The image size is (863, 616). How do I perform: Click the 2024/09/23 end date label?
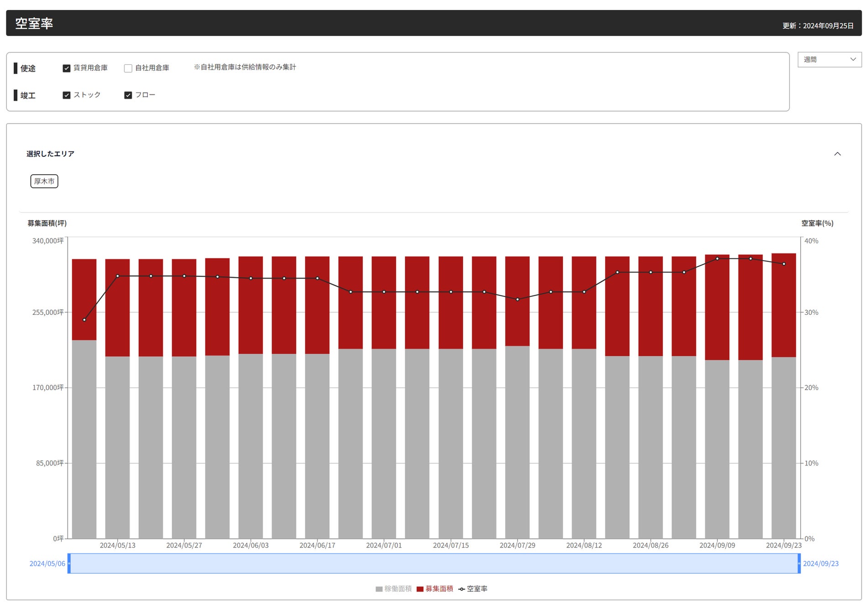click(821, 564)
